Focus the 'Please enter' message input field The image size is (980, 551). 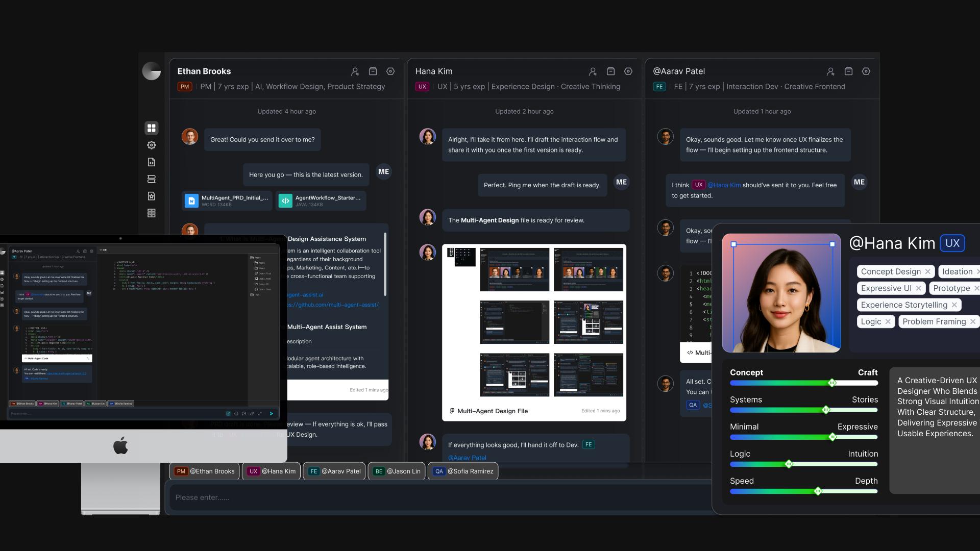pyautogui.click(x=439, y=497)
